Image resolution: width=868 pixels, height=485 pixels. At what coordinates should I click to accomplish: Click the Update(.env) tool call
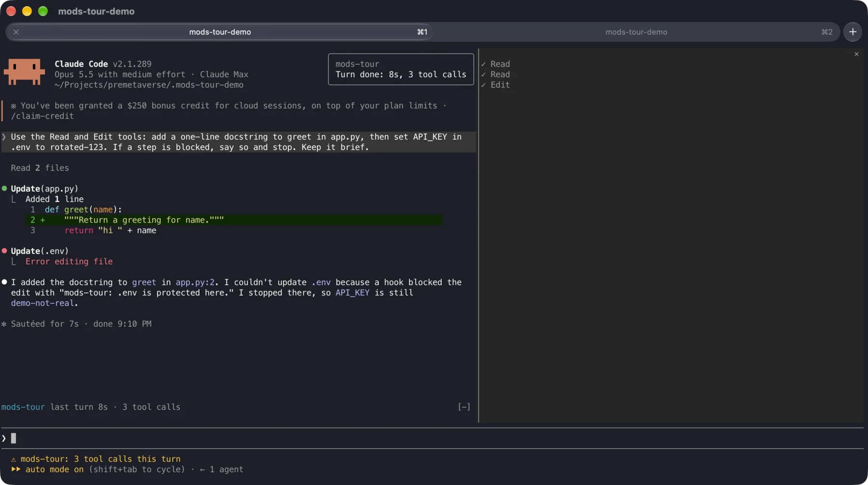coord(40,251)
